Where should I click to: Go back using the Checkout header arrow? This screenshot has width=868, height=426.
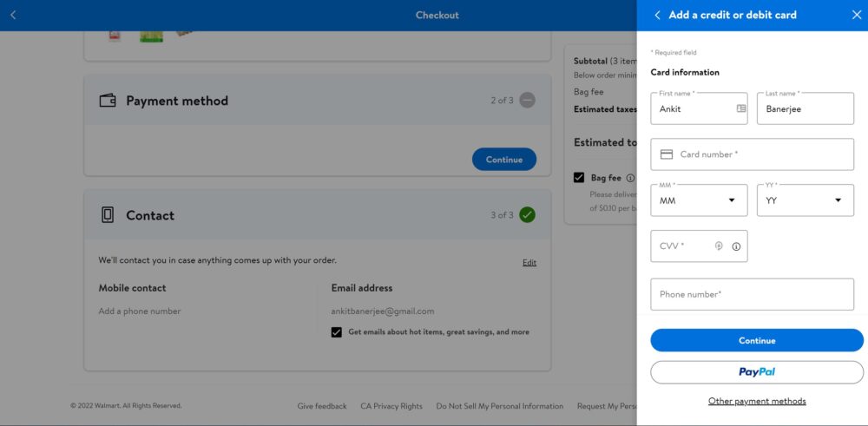click(x=13, y=15)
